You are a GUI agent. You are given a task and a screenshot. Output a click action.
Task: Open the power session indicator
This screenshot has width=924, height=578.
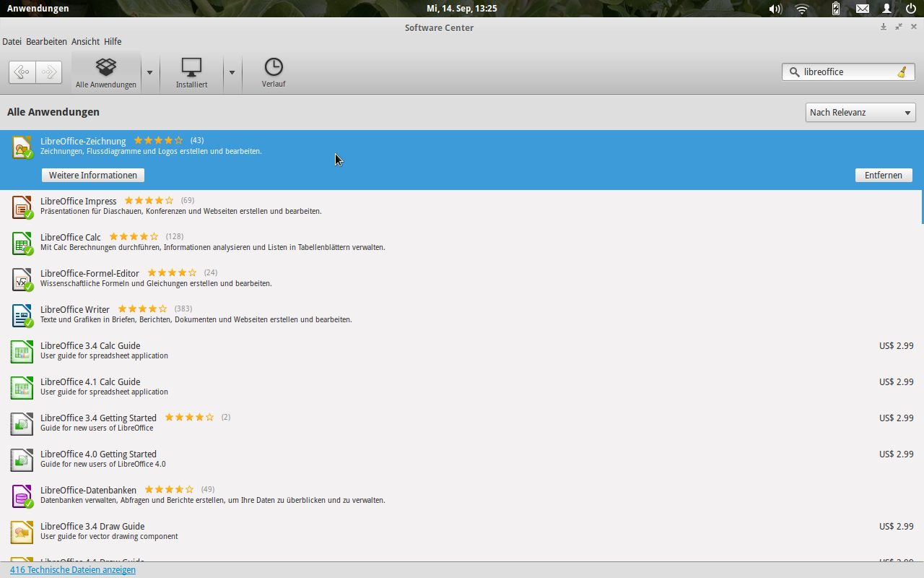click(x=911, y=9)
